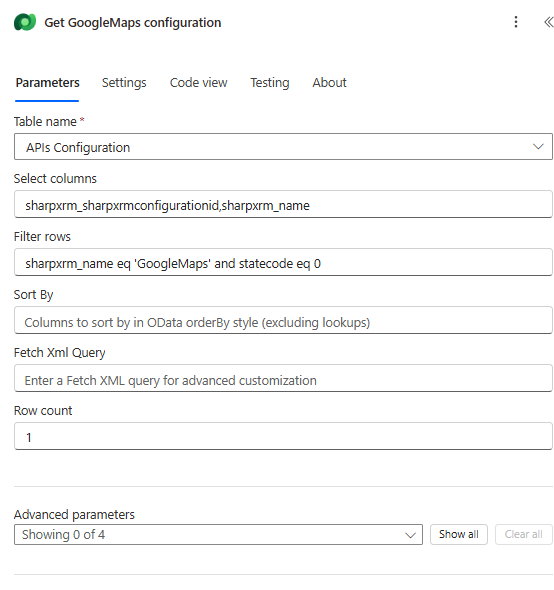Open the Code view tab
The width and height of the screenshot is (554, 590).
coord(198,83)
